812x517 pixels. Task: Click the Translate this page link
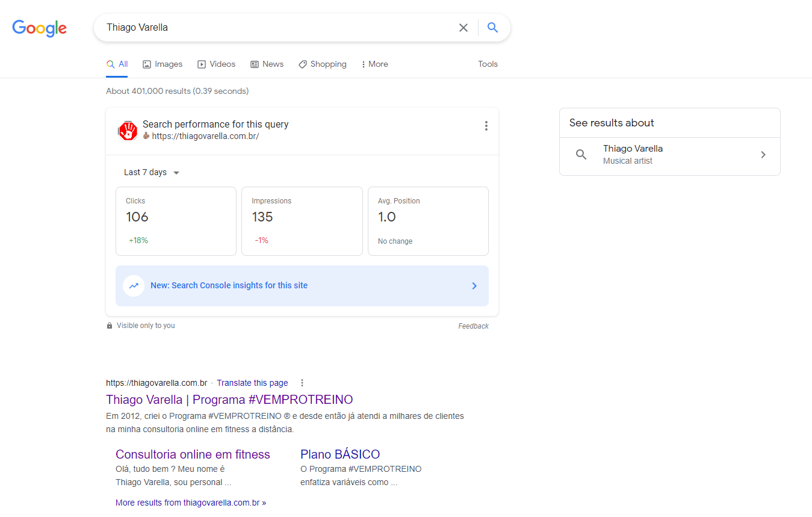click(252, 383)
